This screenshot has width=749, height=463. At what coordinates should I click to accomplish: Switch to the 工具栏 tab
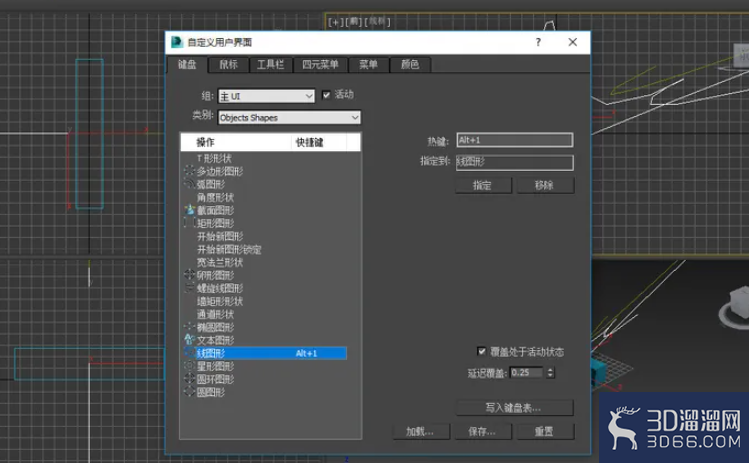pyautogui.click(x=270, y=65)
